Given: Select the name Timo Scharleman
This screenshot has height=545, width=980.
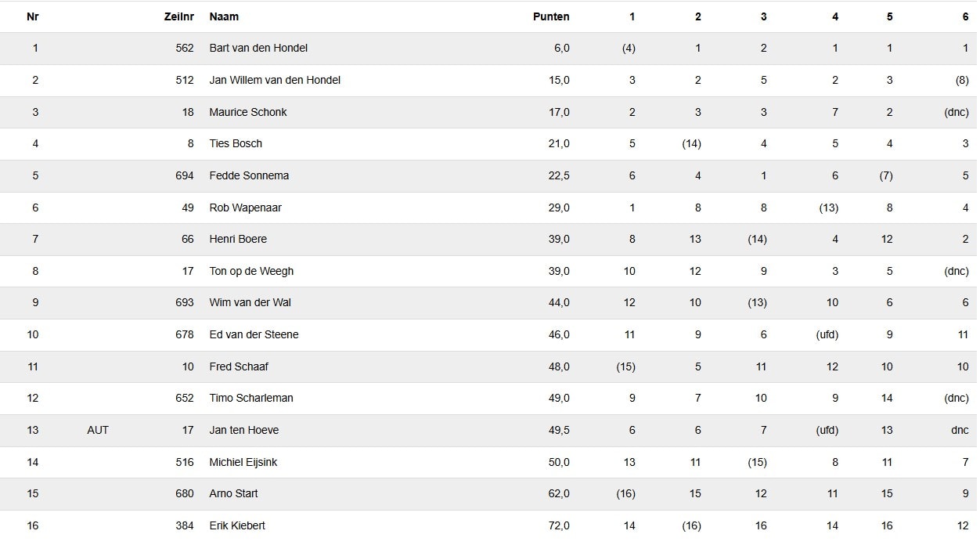Looking at the screenshot, I should 251,398.
